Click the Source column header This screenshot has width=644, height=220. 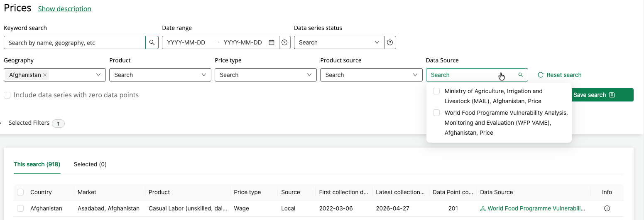tap(291, 192)
